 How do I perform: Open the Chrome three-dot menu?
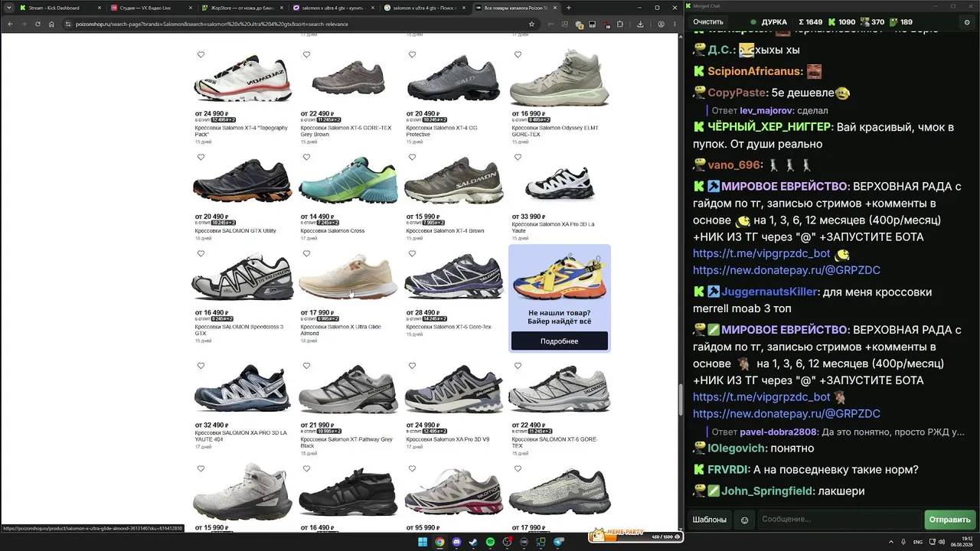(674, 24)
